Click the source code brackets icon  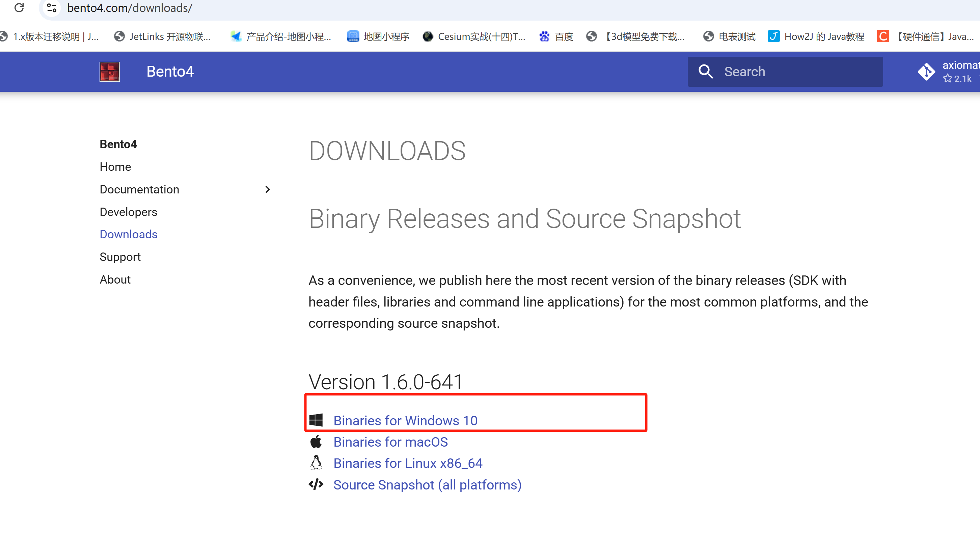(316, 484)
